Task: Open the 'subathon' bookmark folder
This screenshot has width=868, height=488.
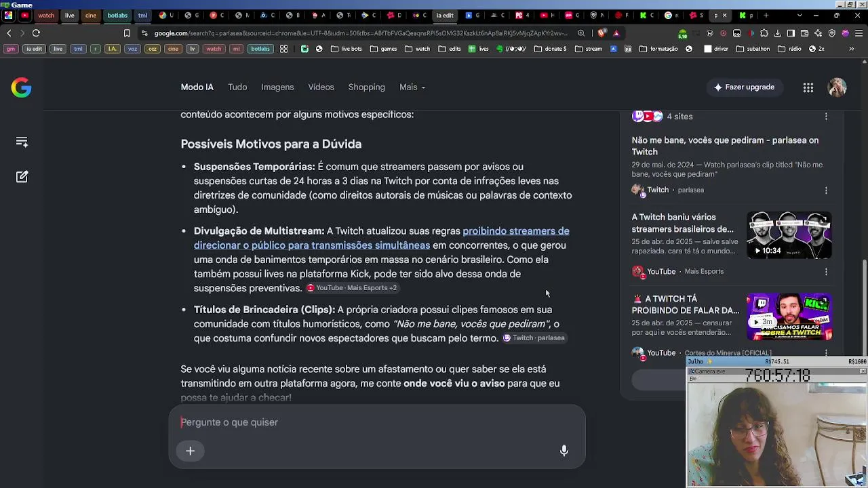Action: pos(753,49)
